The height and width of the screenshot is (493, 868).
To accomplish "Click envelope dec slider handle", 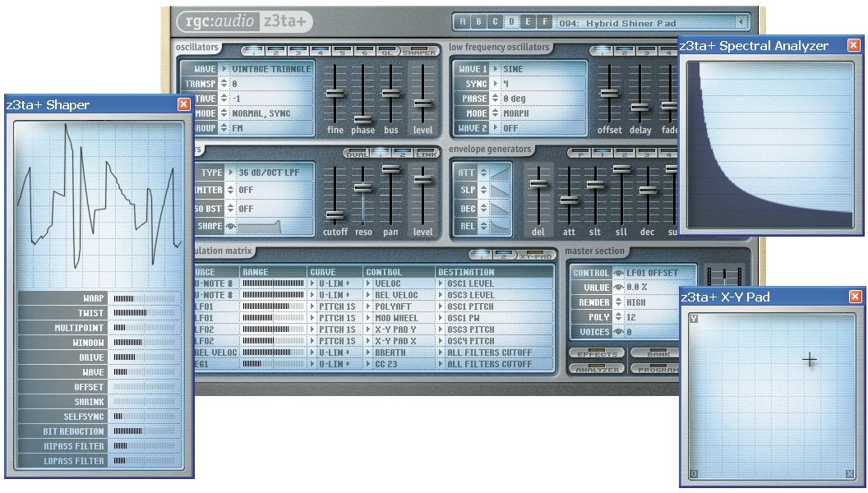I will point(648,190).
